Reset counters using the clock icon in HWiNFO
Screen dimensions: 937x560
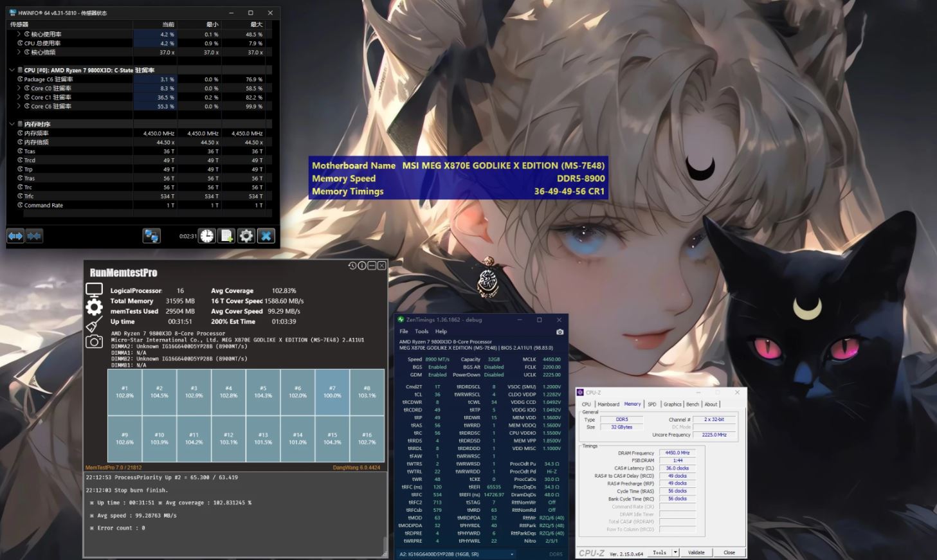tap(206, 235)
